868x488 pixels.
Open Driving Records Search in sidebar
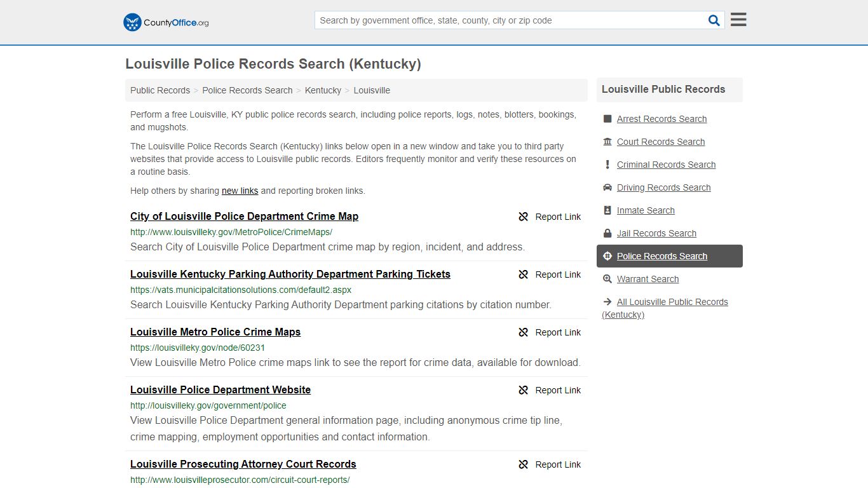click(x=664, y=187)
